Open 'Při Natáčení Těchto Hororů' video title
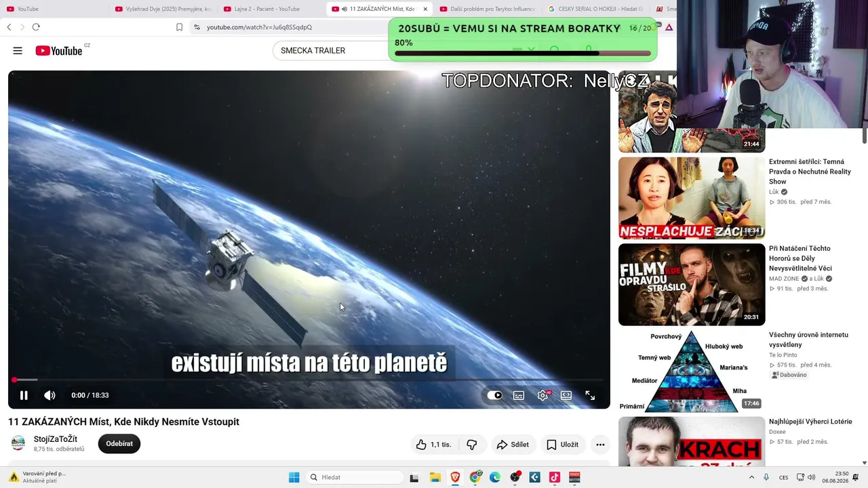Viewport: 868px width, 488px height. point(800,258)
